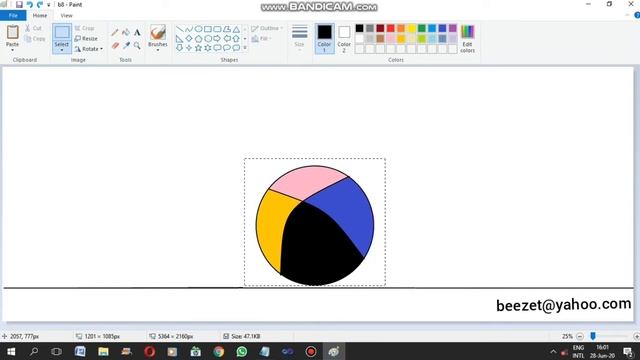Select the Eraser tool
The image size is (640, 360).
[115, 45]
